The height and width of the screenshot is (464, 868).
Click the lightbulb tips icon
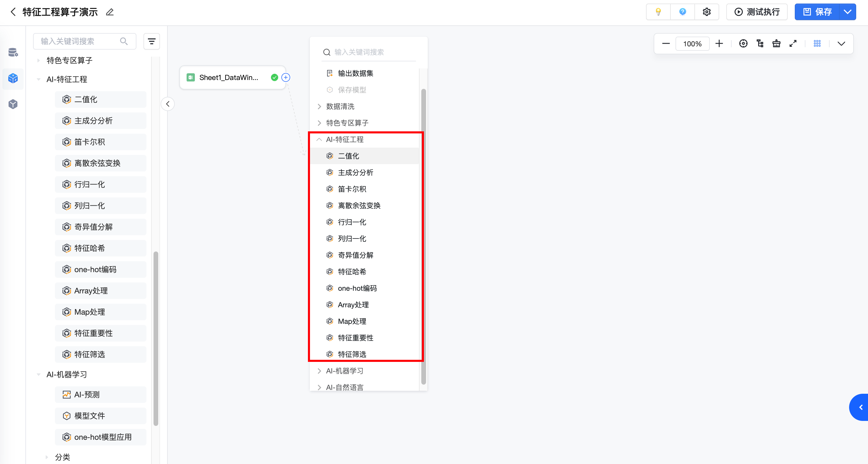click(x=658, y=12)
